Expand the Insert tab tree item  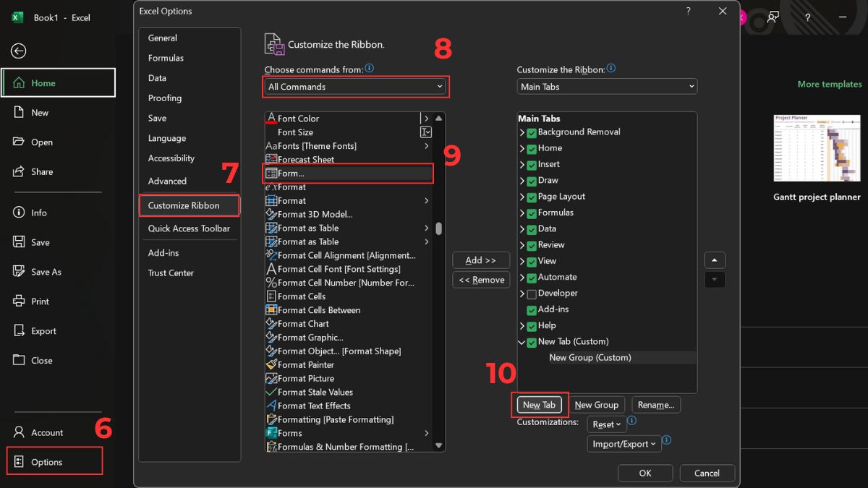[x=522, y=164]
